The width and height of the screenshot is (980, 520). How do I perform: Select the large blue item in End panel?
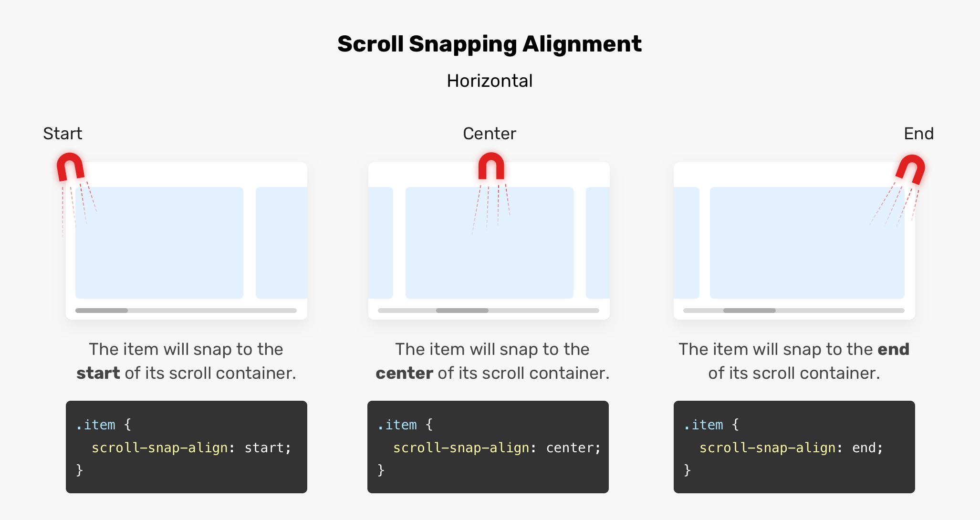click(x=807, y=243)
